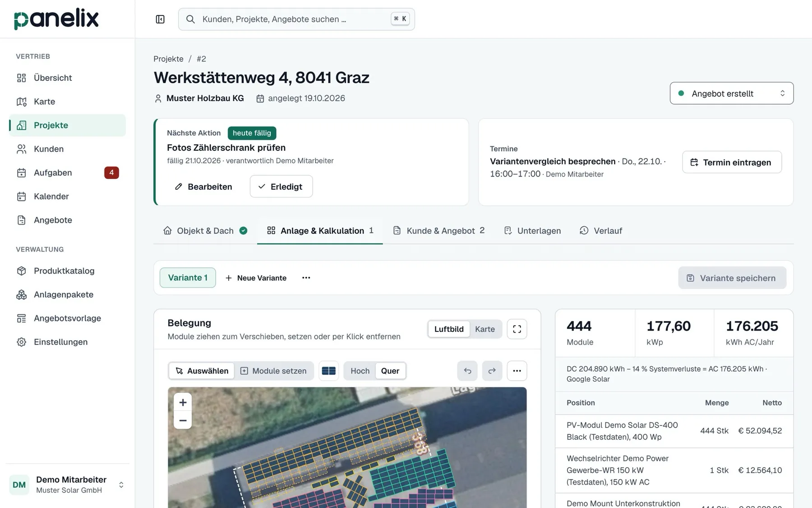812x508 pixels.
Task: Activate the Module setzen mode
Action: pyautogui.click(x=273, y=371)
